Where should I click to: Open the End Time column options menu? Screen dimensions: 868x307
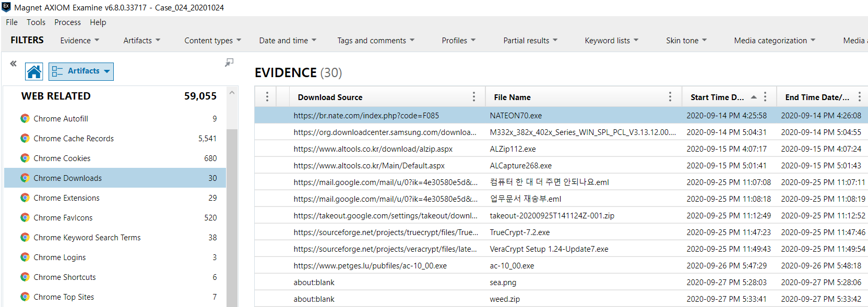point(860,96)
